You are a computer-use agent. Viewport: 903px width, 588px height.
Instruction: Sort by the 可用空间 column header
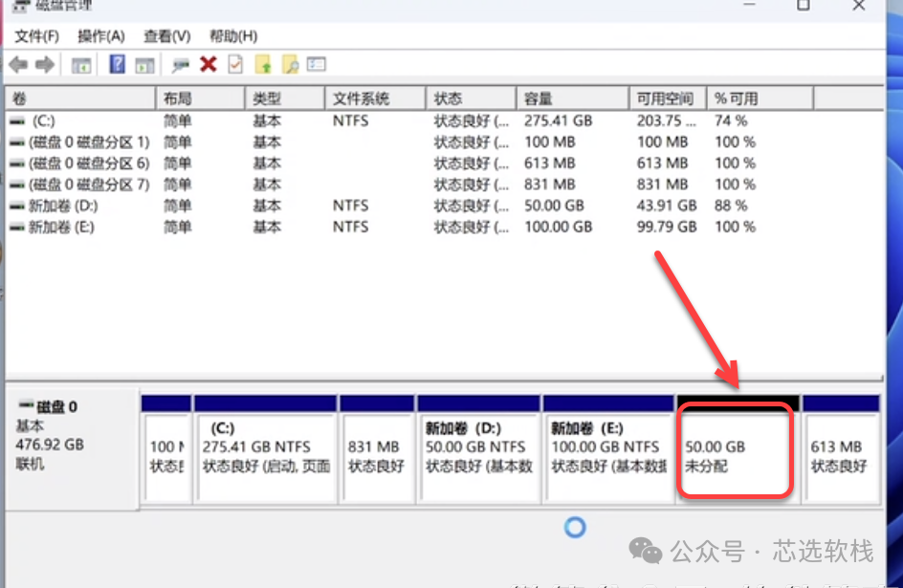pos(668,98)
